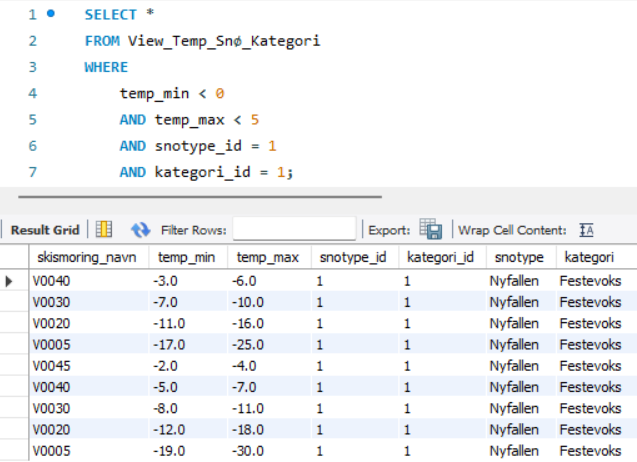The height and width of the screenshot is (462, 637).
Task: Toggle Wrap Cell Content icon
Action: pyautogui.click(x=586, y=230)
